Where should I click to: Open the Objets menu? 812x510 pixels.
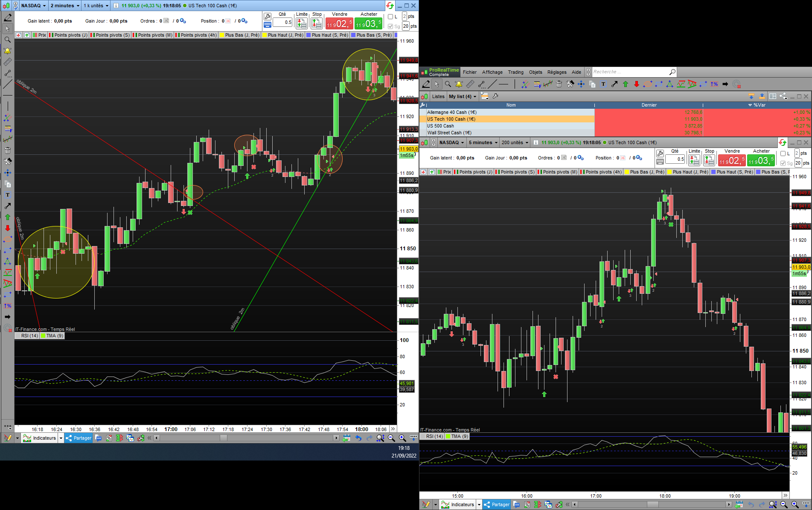536,72
